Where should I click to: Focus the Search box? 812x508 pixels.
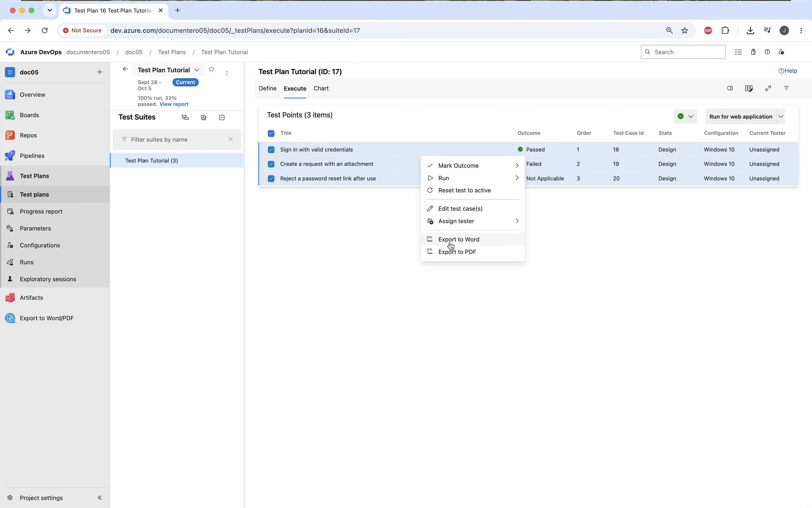683,52
